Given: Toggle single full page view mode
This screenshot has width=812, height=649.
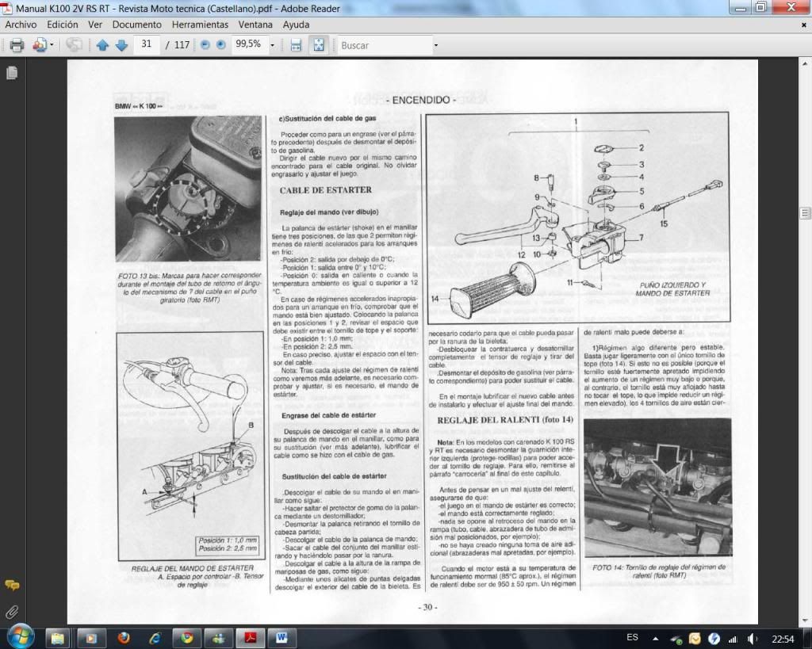Looking at the screenshot, I should 319,45.
